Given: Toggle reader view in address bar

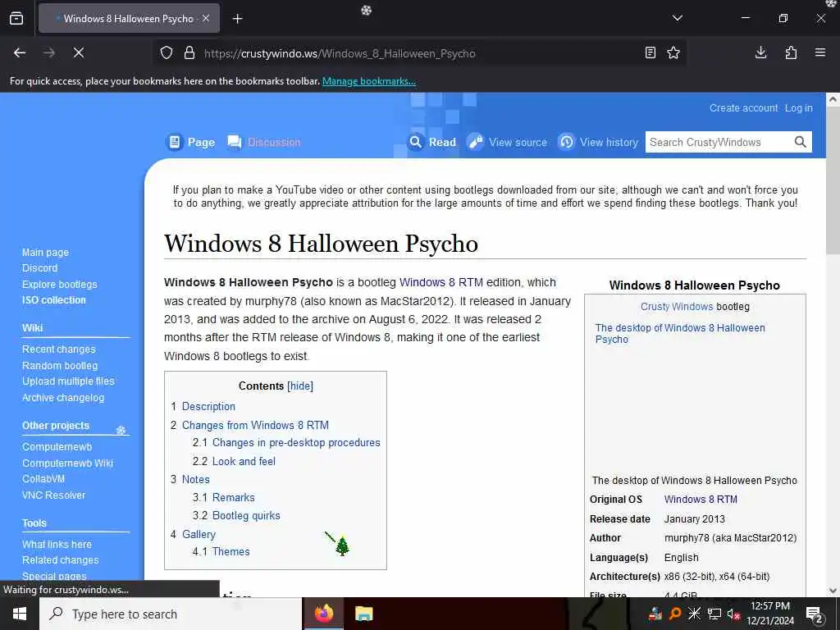Looking at the screenshot, I should [650, 52].
